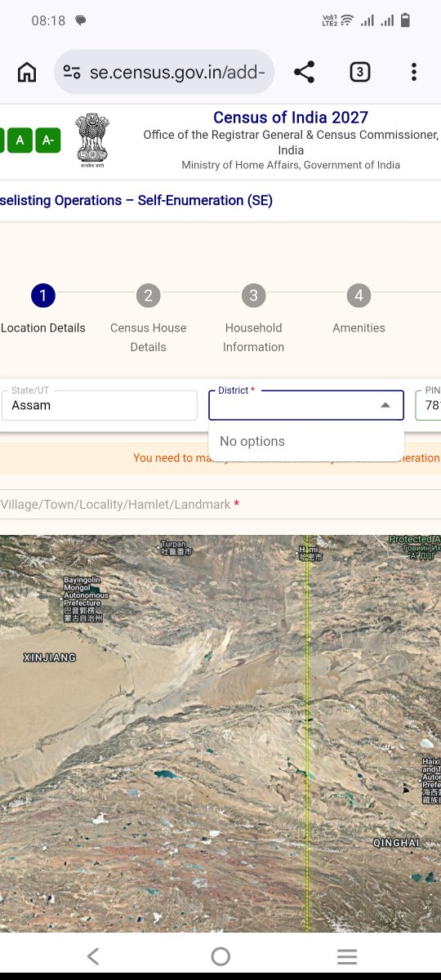
Task: Click the Census of India 2027 heading
Action: [291, 118]
